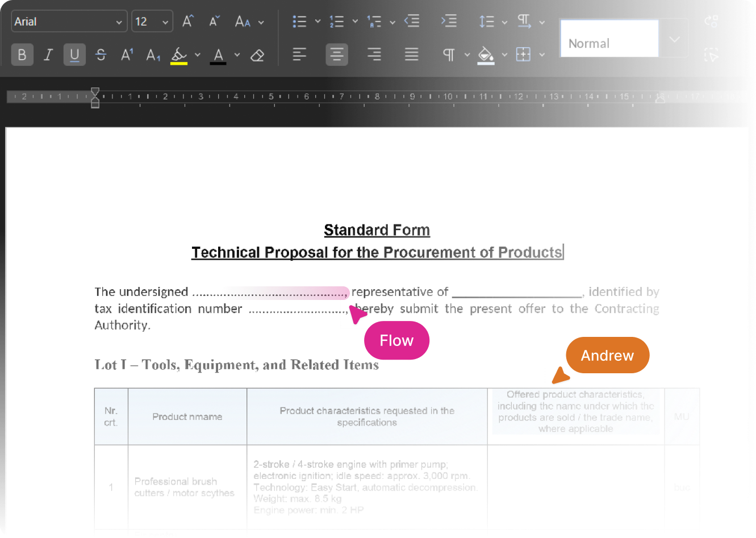Toggle underline formatting
This screenshot has width=756, height=538.
74,55
